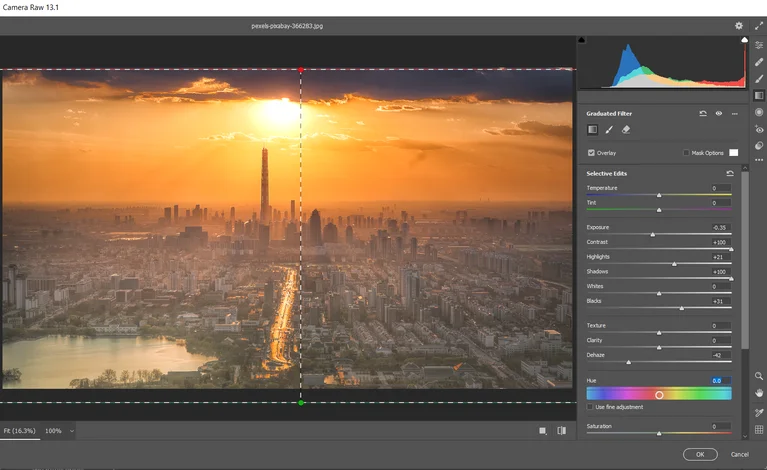Select the Zoom magnifier tool
The height and width of the screenshot is (470, 767).
point(759,376)
